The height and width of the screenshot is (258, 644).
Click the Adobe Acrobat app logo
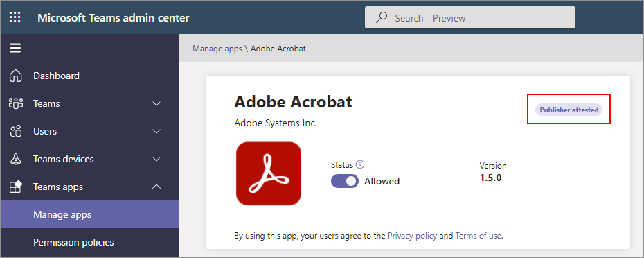(269, 173)
